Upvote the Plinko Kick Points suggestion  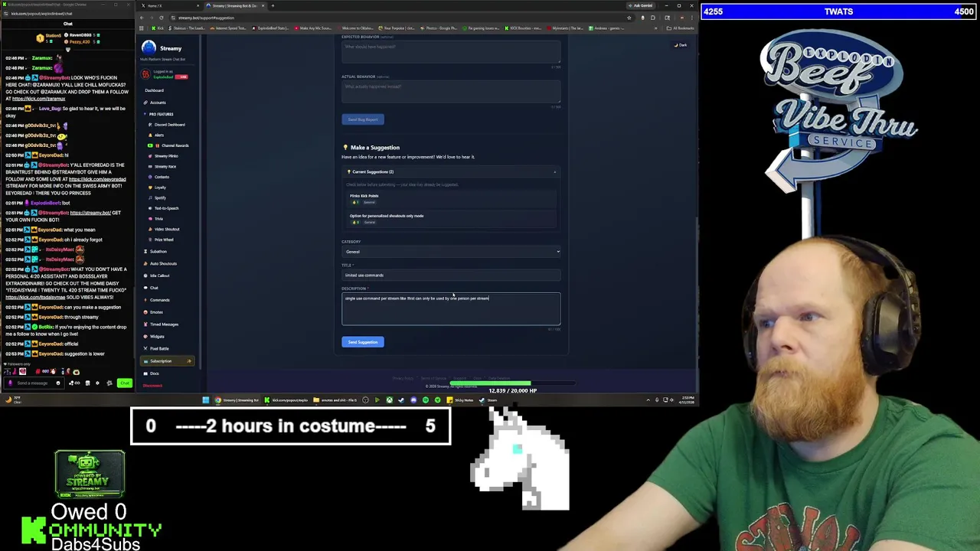point(356,202)
